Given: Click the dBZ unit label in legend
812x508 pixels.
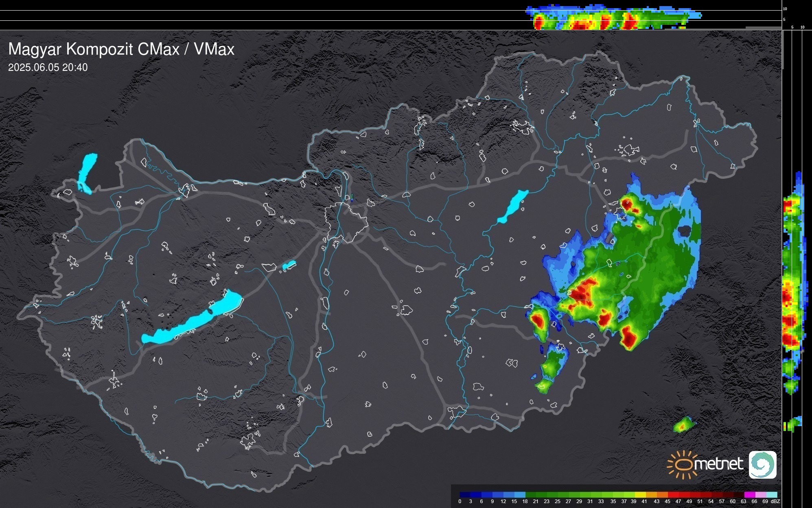Looking at the screenshot, I should coord(775,501).
